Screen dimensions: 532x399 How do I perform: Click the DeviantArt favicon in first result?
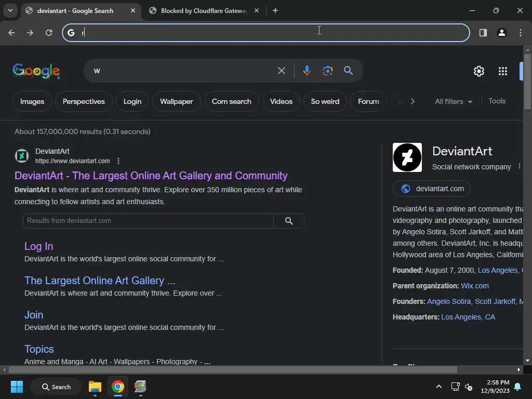tap(22, 156)
